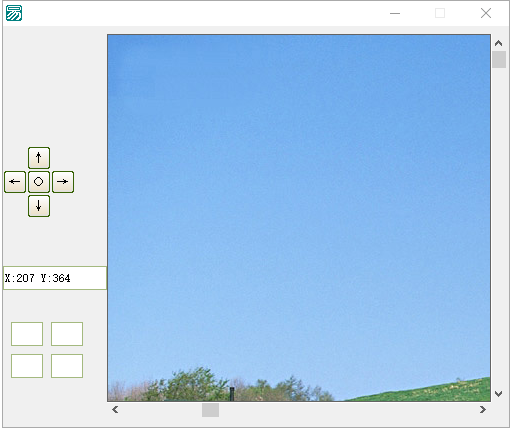Close the window
The image size is (512, 430).
pyautogui.click(x=486, y=13)
